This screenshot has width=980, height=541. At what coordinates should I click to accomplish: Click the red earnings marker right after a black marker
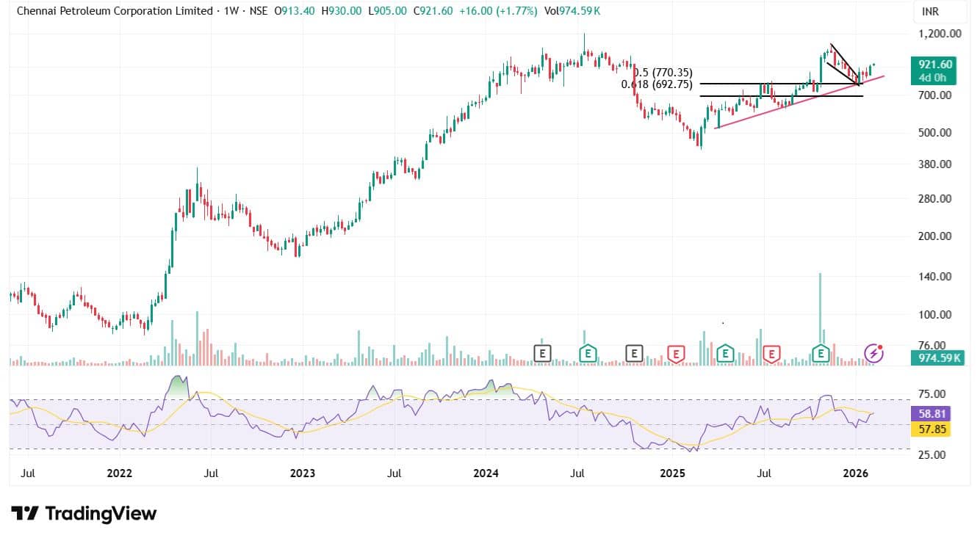click(x=676, y=353)
